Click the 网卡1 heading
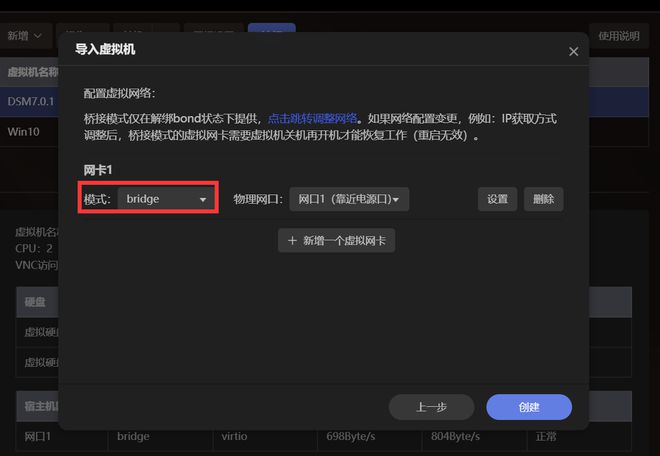 tap(98, 170)
